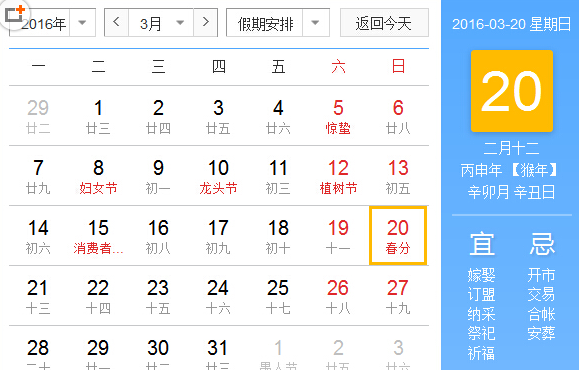Click 开市 under 忌 list

pyautogui.click(x=541, y=275)
